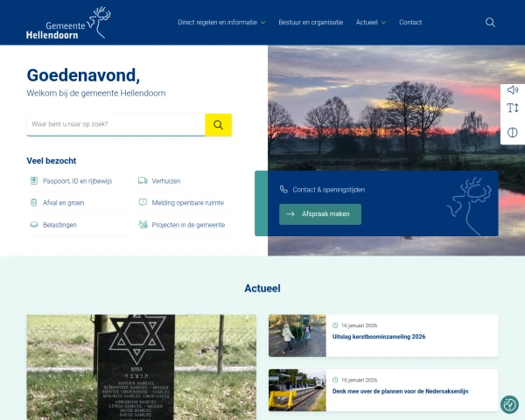Click the text size adjustment icon
The height and width of the screenshot is (420, 525).
[512, 108]
